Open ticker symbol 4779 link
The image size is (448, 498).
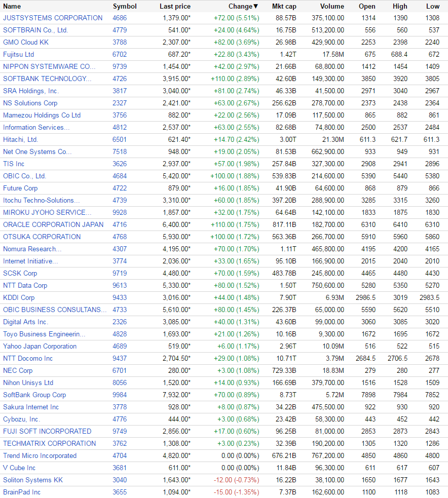tap(120, 30)
